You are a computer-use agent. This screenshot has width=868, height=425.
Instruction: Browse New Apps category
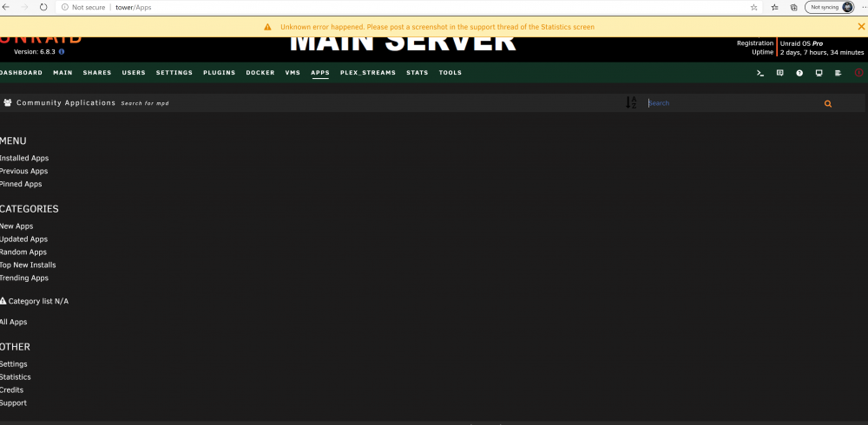[16, 226]
